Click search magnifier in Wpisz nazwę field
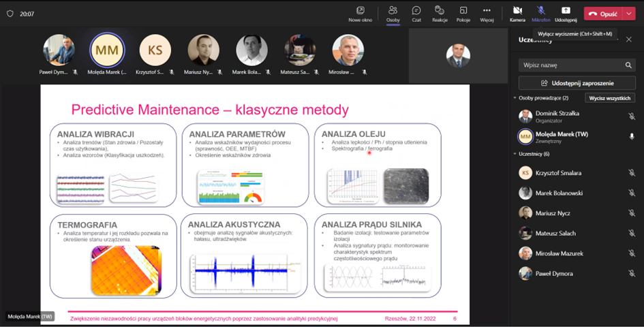Screen dimensions: 644x327 628,65
